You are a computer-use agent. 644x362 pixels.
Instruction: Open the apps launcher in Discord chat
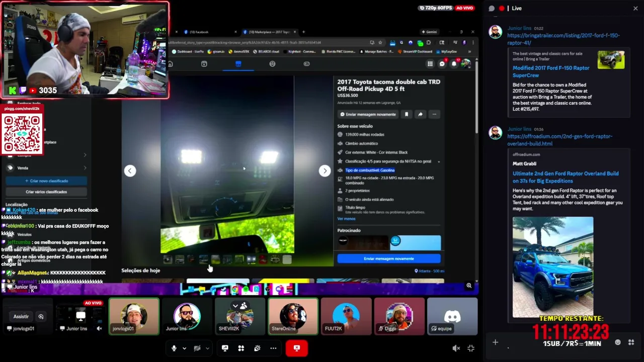(631, 342)
